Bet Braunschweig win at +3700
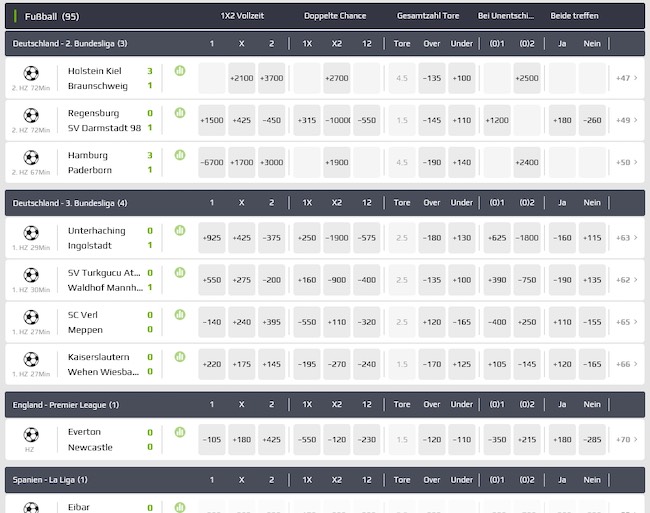650x513 pixels. 272,78
